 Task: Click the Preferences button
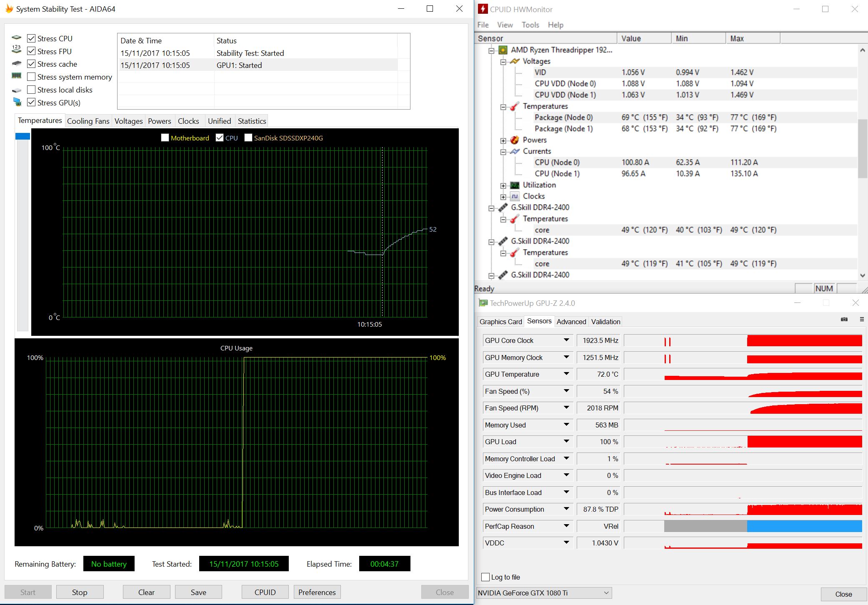pos(317,592)
